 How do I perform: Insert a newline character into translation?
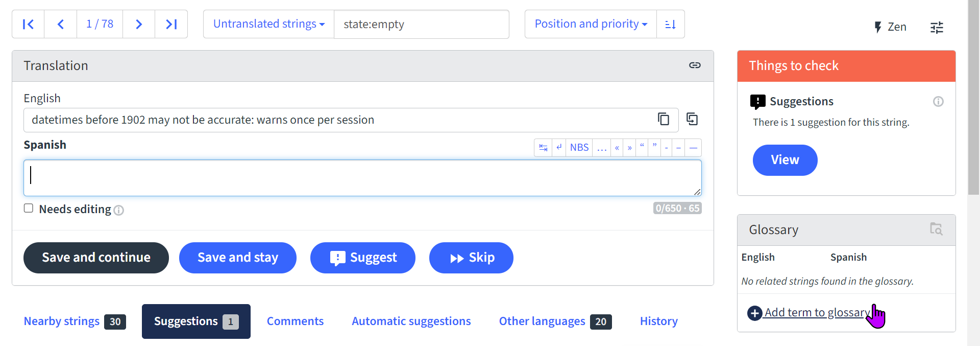[x=559, y=148]
